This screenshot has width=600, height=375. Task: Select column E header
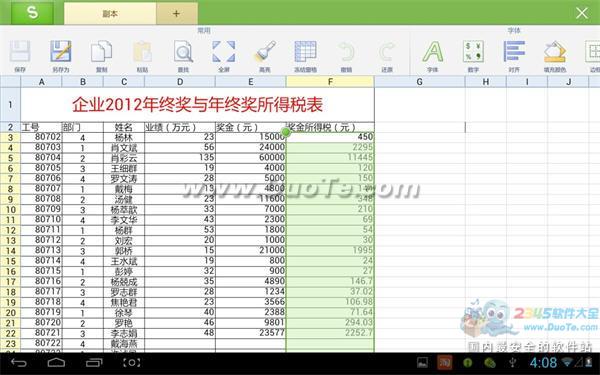tap(251, 82)
